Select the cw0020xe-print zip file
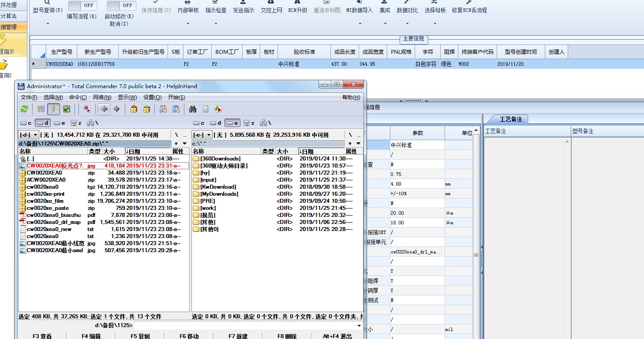 tap(104, 194)
